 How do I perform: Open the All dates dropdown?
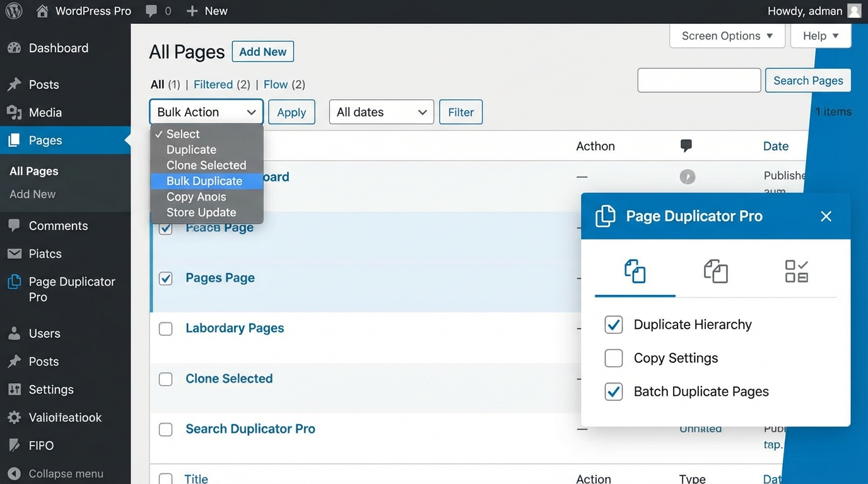(381, 112)
